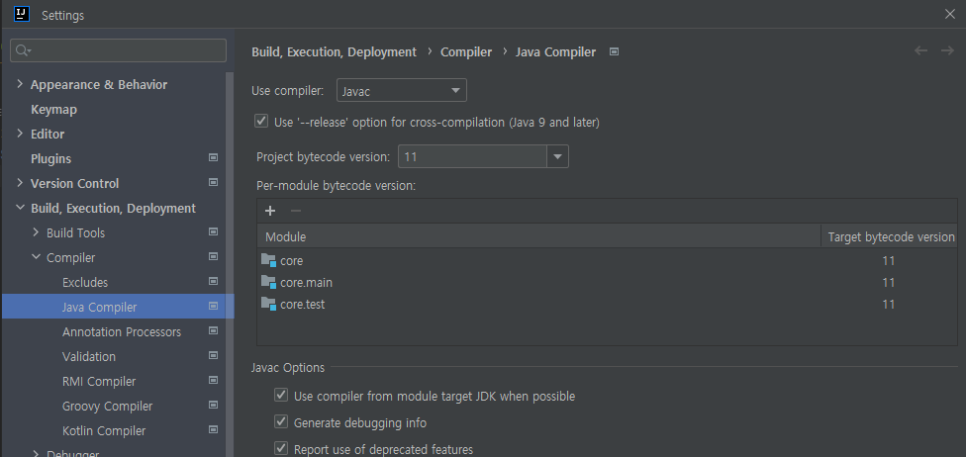Screen dimensions: 966x457
Task: Open Validation settings page
Action: coord(89,357)
